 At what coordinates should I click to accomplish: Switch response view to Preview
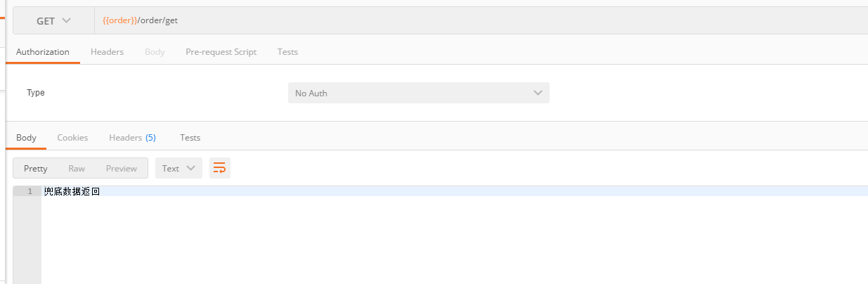click(x=122, y=169)
